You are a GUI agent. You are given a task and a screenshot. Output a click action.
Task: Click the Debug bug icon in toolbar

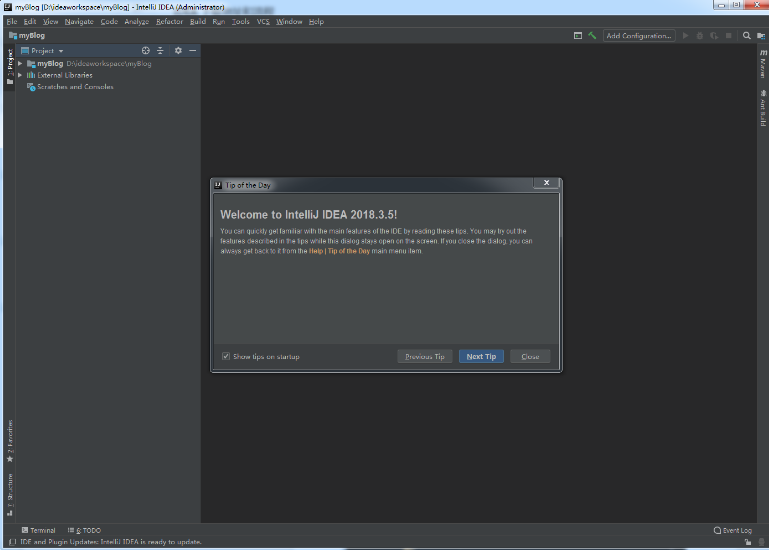pyautogui.click(x=700, y=36)
